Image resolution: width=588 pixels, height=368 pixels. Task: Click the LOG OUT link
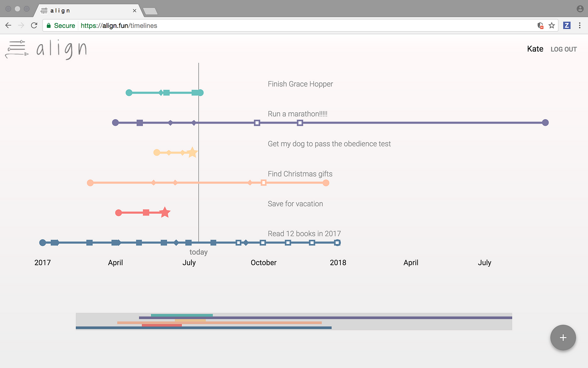[563, 49]
